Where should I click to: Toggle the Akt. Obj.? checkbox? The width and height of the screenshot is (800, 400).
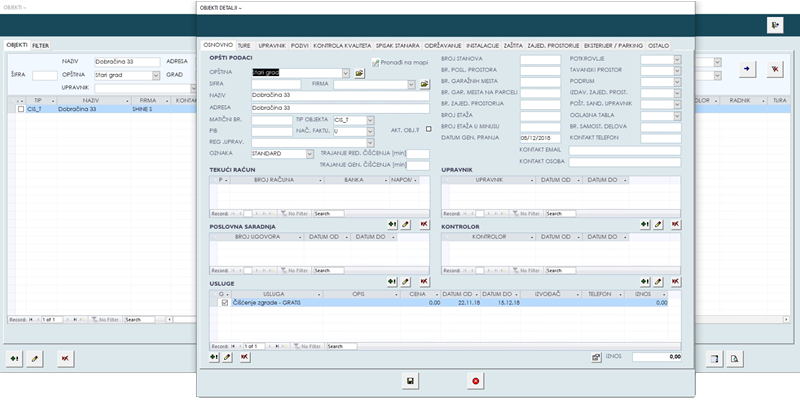[428, 128]
